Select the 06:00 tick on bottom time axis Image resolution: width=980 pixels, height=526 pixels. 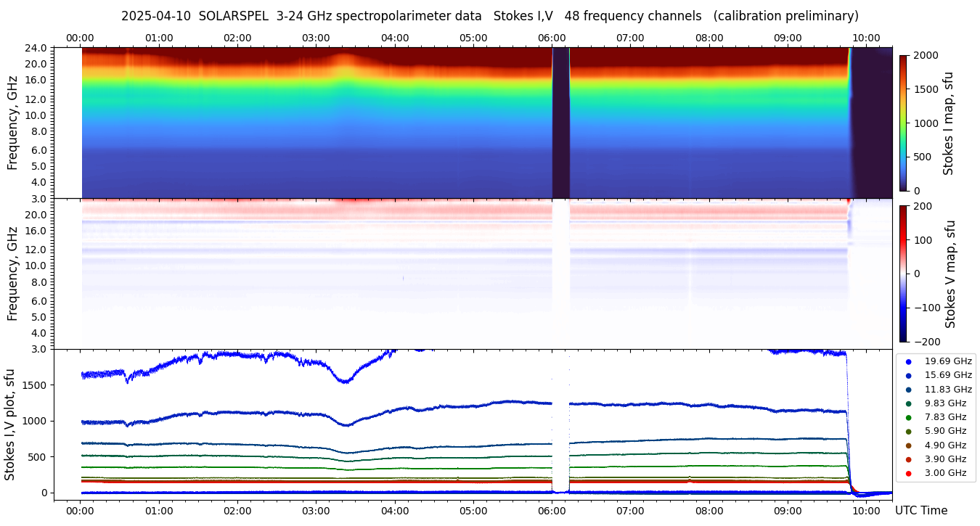click(x=552, y=511)
